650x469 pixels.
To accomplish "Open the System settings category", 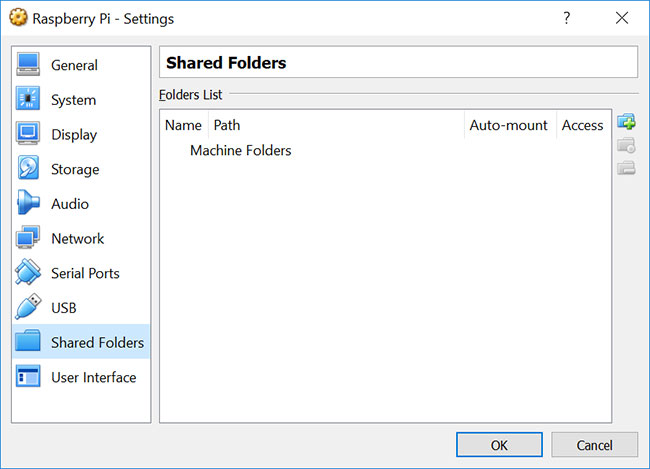I will pyautogui.click(x=81, y=100).
